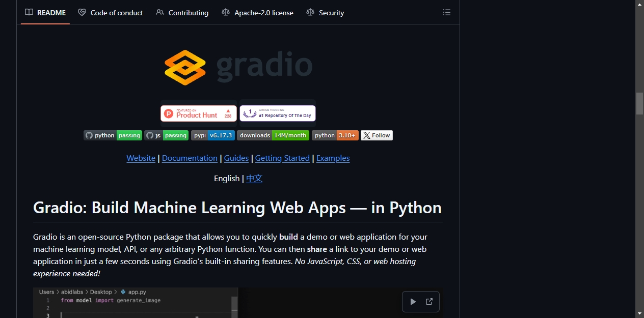Click the 'English' language text
The image size is (644, 318).
(x=227, y=179)
